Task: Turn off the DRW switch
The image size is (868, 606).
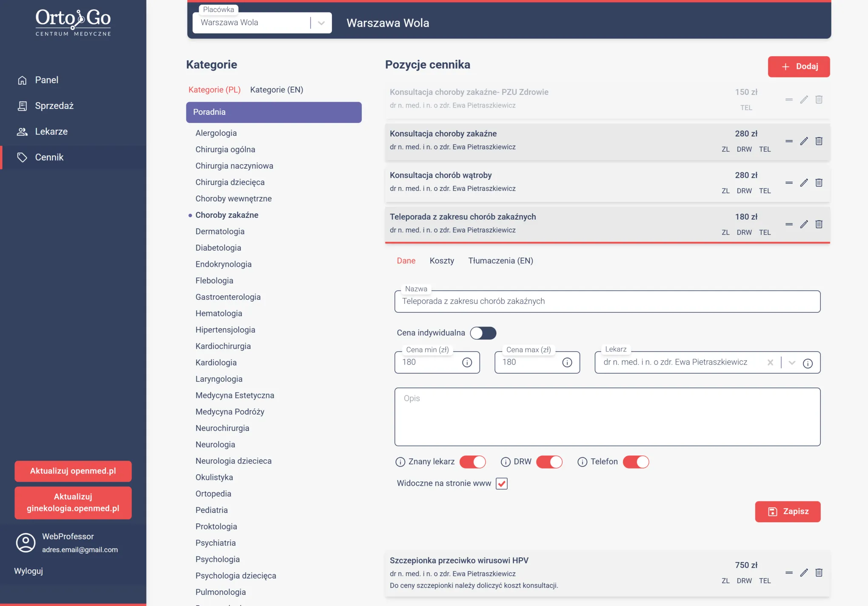Action: (549, 462)
